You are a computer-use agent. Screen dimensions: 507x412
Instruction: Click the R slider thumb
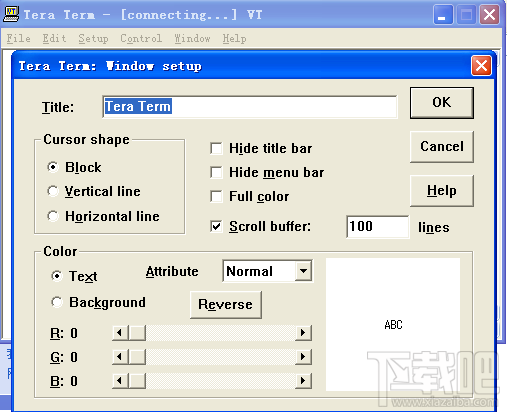point(137,333)
